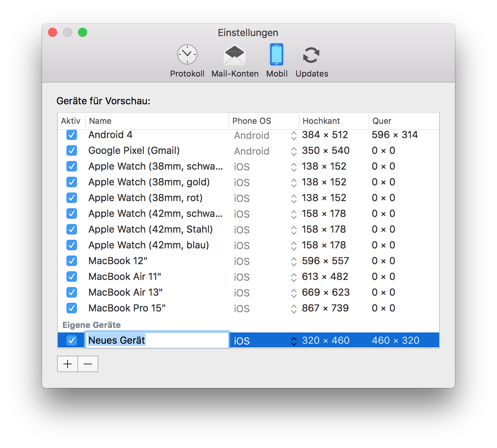This screenshot has width=497, height=448.
Task: Toggle Apple Watch (38mm, rot) checkbox
Action: click(72, 198)
